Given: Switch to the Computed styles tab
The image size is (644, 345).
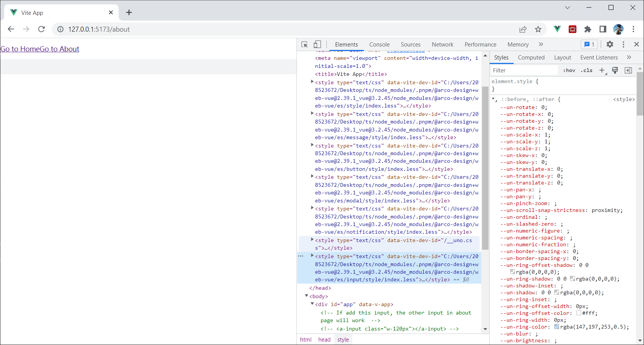Looking at the screenshot, I should coord(531,57).
